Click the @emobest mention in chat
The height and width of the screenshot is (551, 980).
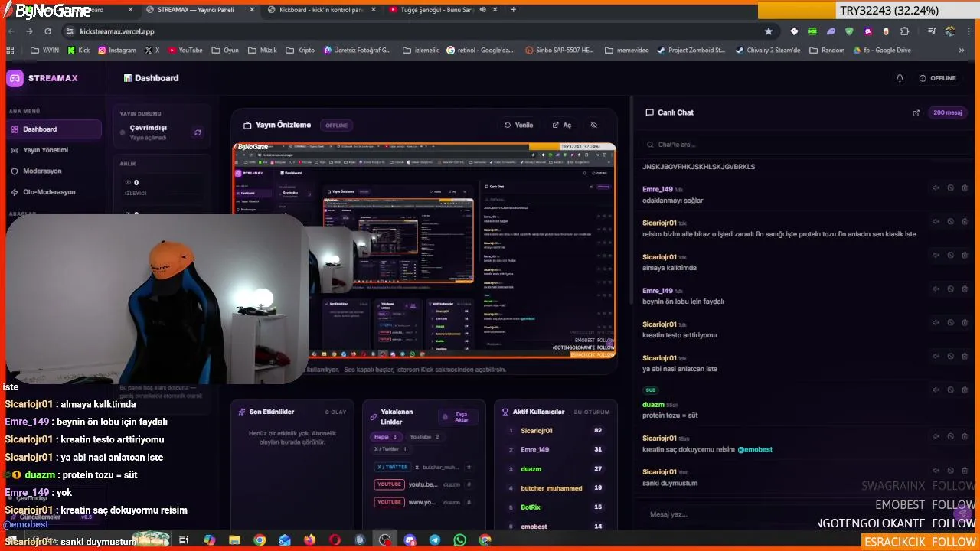tap(755, 450)
